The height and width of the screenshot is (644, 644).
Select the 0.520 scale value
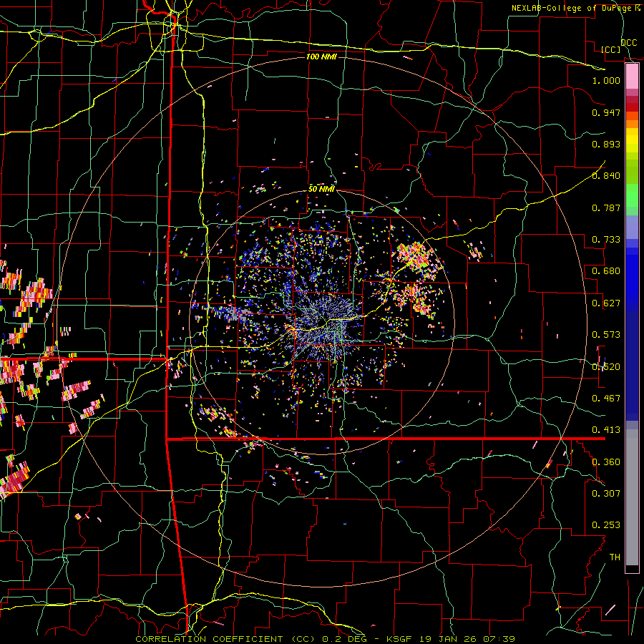606,367
